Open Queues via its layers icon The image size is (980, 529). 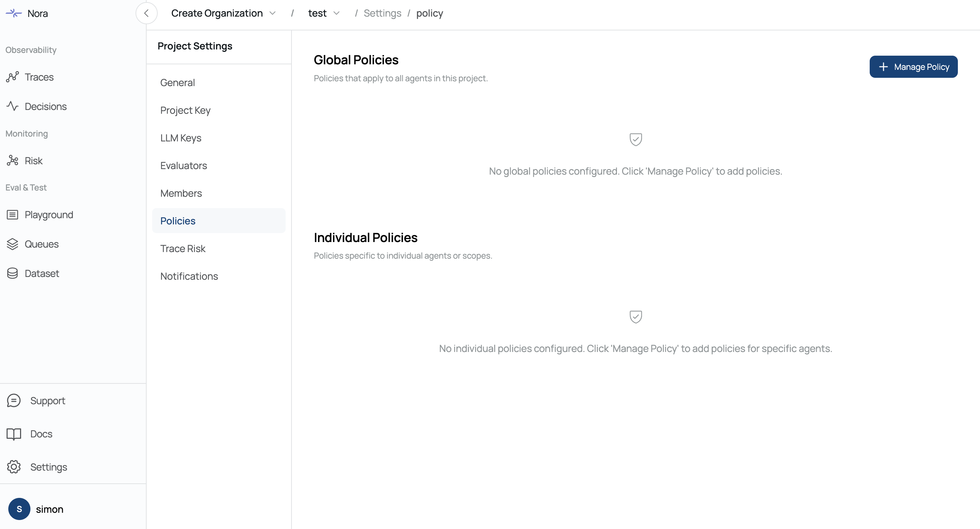12,244
